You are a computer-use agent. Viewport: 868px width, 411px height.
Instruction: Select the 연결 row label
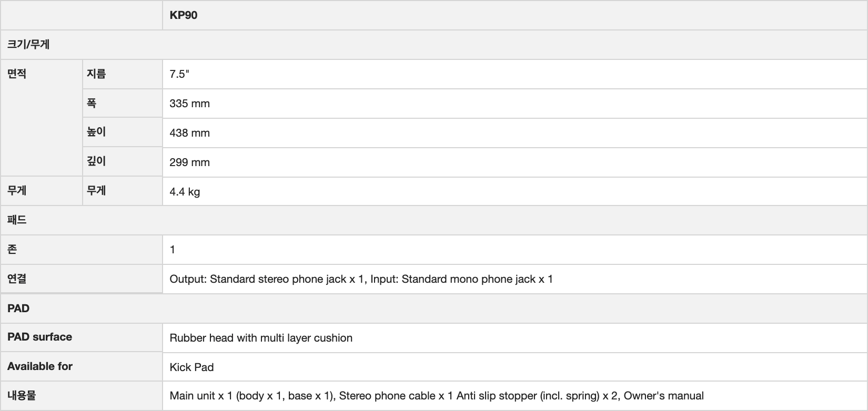17,279
